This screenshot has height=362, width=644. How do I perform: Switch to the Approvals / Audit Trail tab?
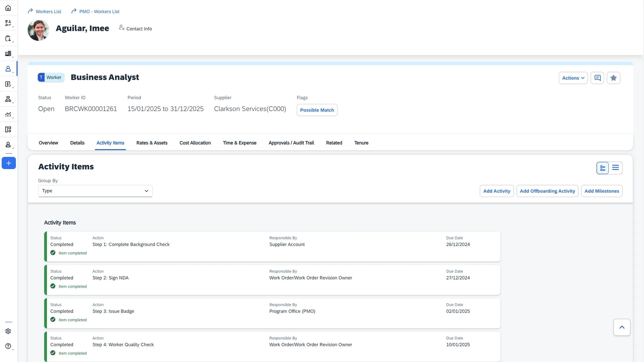pos(291,143)
